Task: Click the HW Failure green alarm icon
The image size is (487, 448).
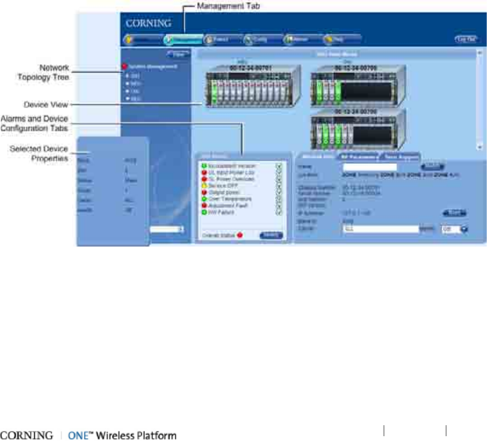Action: (x=204, y=212)
